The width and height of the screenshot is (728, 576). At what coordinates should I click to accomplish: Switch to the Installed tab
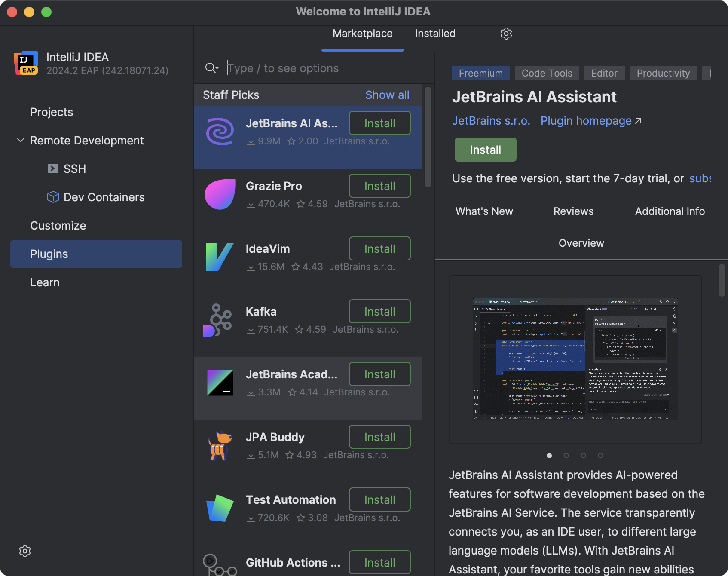[x=434, y=34]
